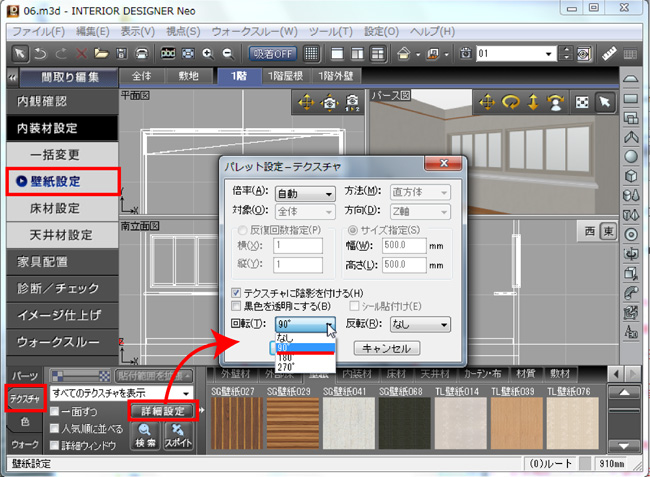
Task: Click the 詳細設定 button
Action: click(x=157, y=411)
